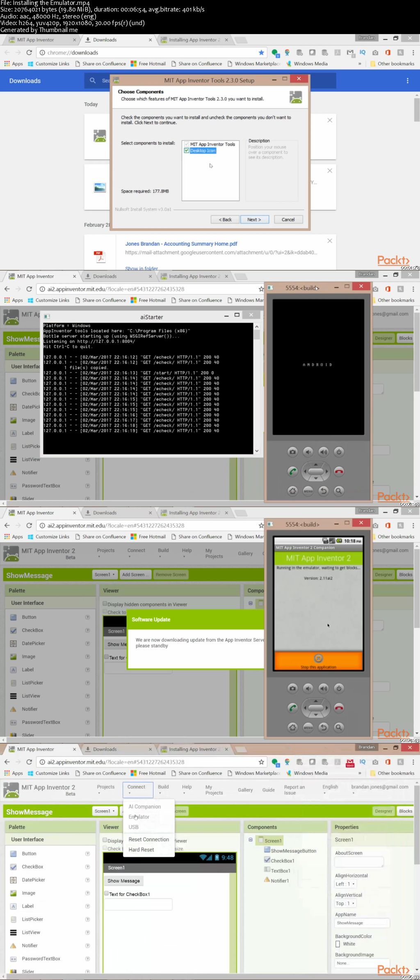This screenshot has width=420, height=980.
Task: Select Notifier1 in the Components tree
Action: pyautogui.click(x=276, y=880)
